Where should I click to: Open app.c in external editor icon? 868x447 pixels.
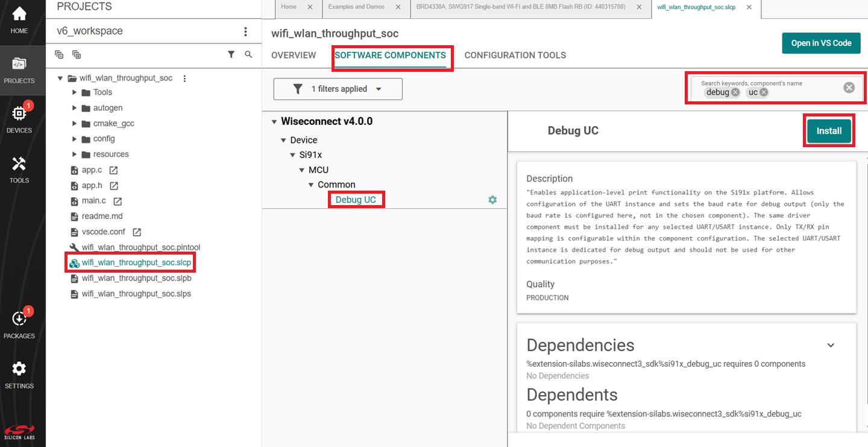point(113,170)
